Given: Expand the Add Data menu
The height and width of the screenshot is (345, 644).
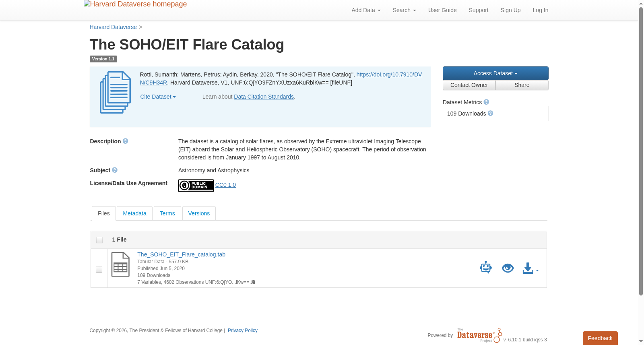Looking at the screenshot, I should pyautogui.click(x=366, y=10).
